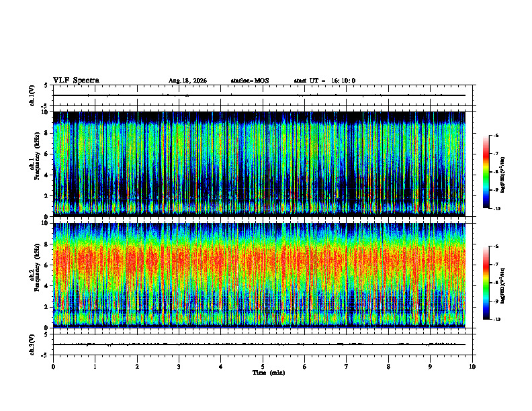Click the "-5" tick on ch.1(V) axis
532x411 pixels.
pos(45,106)
